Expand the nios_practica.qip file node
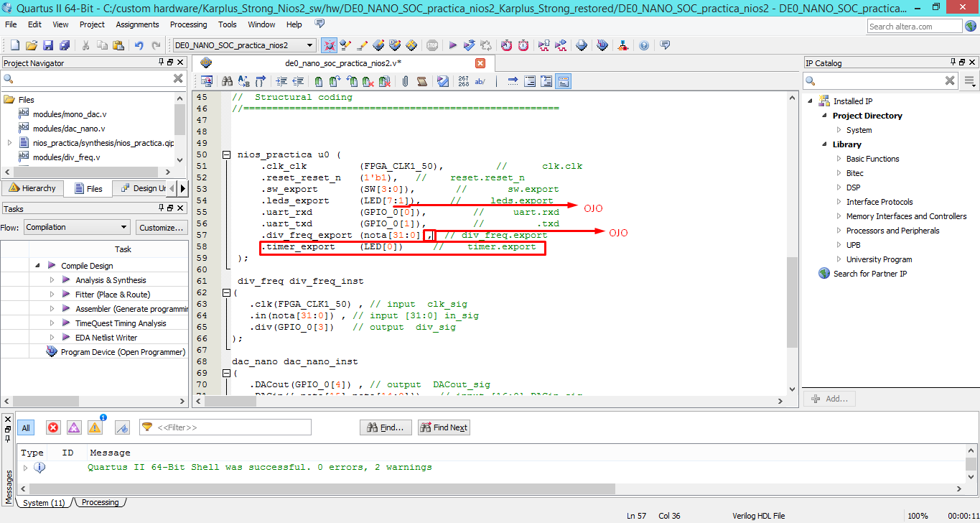The height and width of the screenshot is (523, 980). pyautogui.click(x=9, y=143)
